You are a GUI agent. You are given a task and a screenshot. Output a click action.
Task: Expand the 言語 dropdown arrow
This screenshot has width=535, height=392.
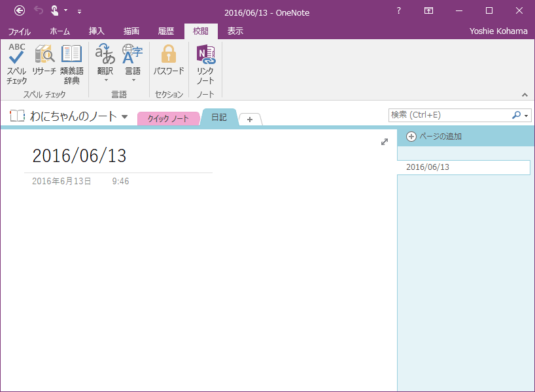pyautogui.click(x=133, y=80)
